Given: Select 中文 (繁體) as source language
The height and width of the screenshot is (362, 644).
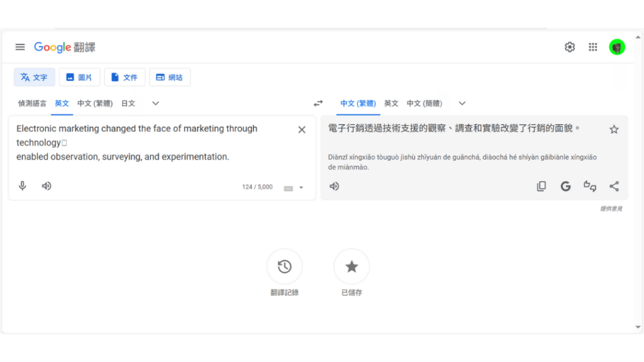Looking at the screenshot, I should (95, 104).
